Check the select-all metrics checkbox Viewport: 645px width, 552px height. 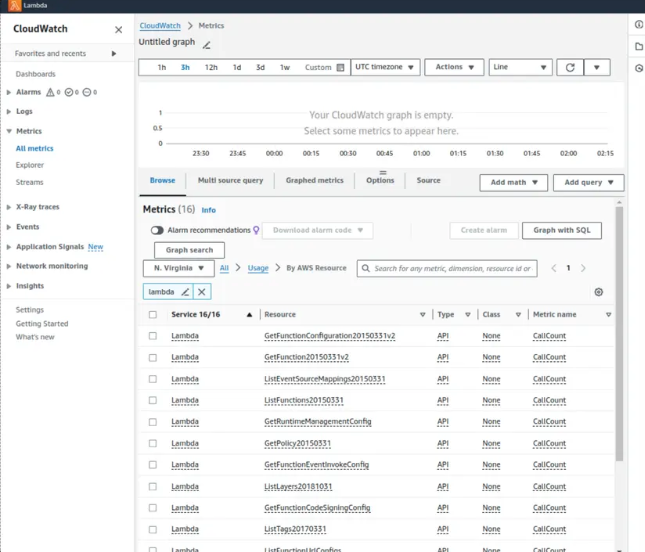click(153, 315)
